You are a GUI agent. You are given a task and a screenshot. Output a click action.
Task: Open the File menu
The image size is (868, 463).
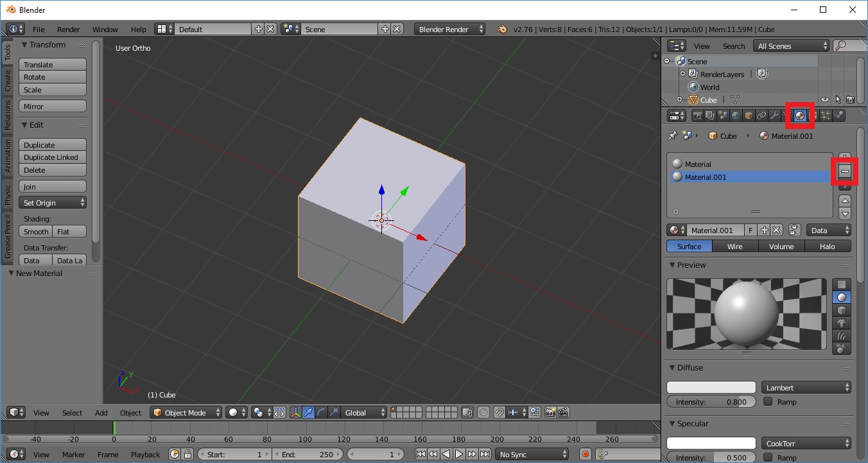(39, 29)
